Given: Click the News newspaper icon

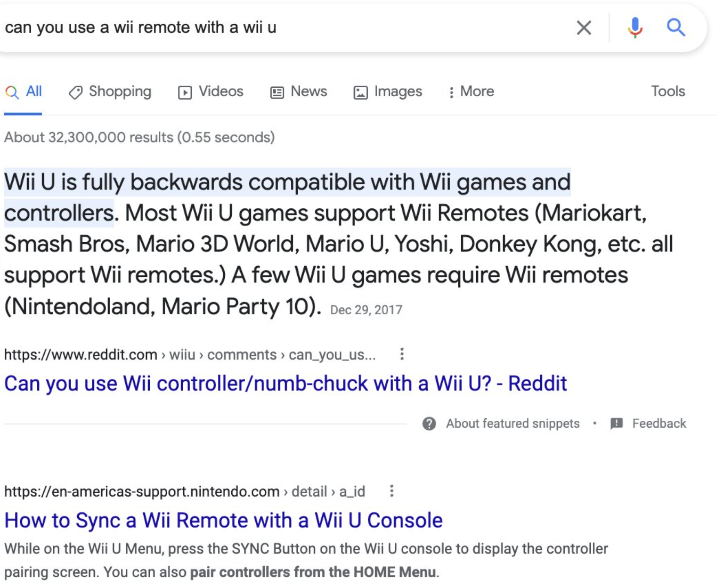Looking at the screenshot, I should click(x=277, y=92).
